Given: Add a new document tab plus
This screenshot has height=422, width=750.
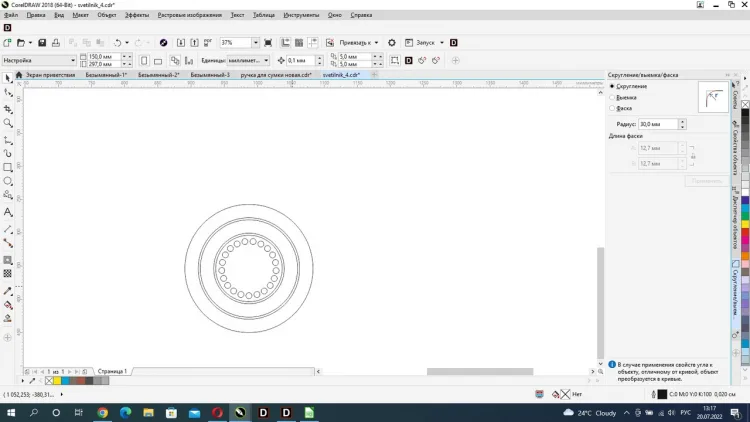Looking at the screenshot, I should [x=375, y=75].
